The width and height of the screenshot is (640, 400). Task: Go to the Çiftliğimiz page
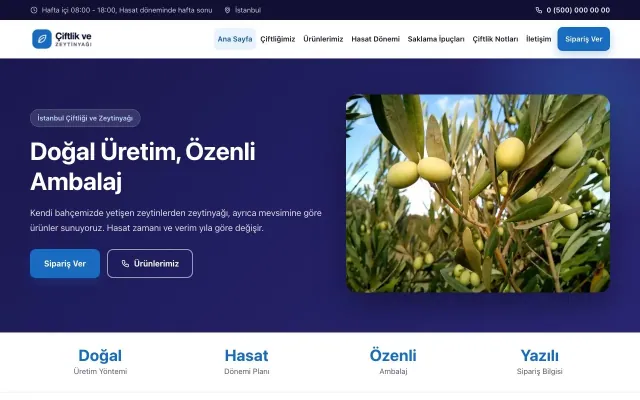[x=278, y=39]
